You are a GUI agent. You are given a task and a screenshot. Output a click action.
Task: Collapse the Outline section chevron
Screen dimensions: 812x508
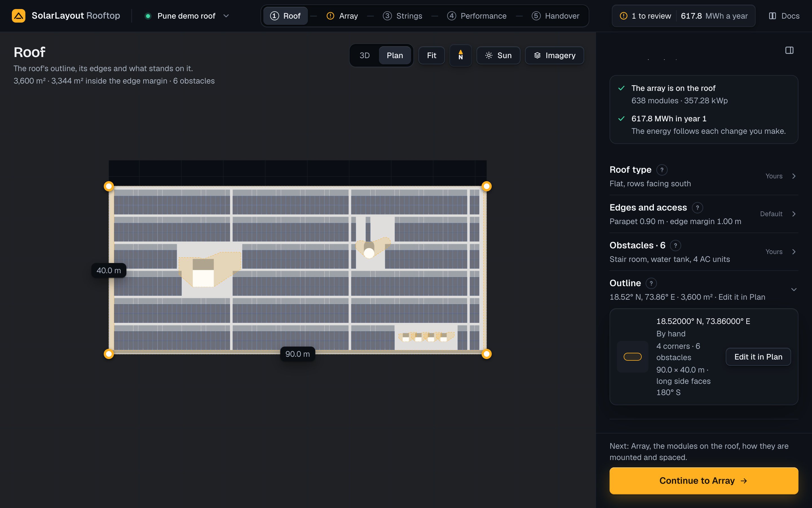point(794,290)
